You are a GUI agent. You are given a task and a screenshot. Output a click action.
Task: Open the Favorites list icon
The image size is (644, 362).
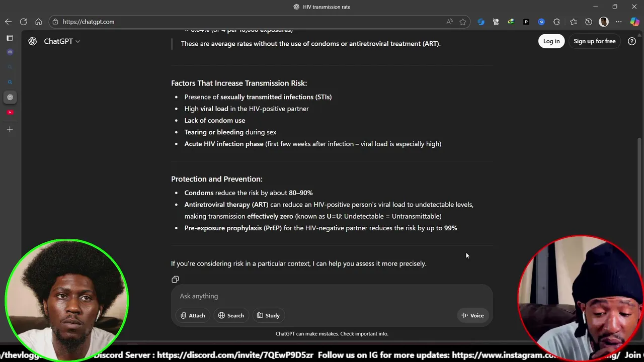tap(574, 22)
